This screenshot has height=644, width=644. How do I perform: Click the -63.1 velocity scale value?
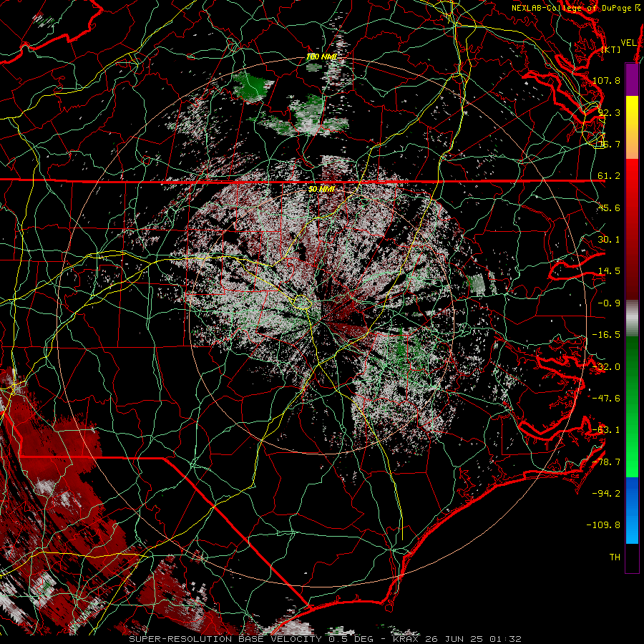[606, 430]
